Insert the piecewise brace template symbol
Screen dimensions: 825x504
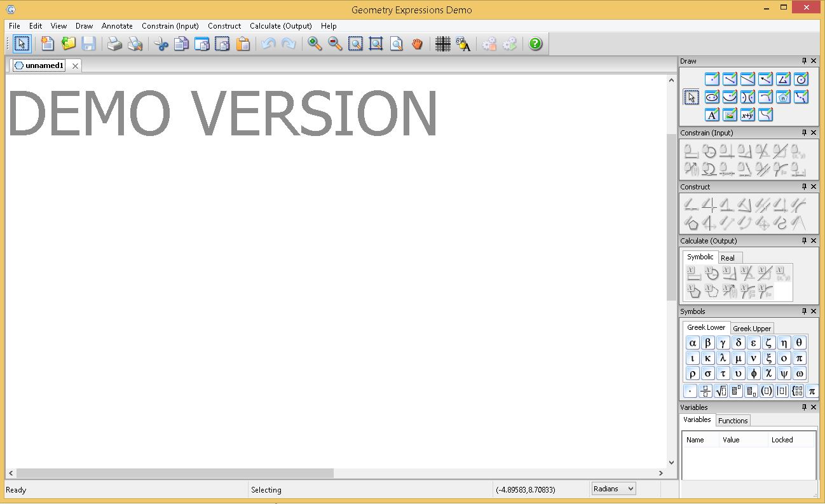point(797,391)
